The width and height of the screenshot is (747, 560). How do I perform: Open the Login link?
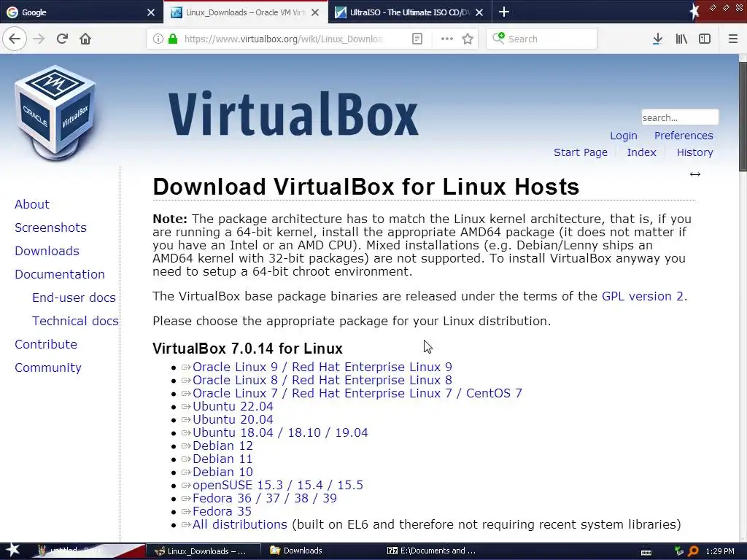point(624,136)
